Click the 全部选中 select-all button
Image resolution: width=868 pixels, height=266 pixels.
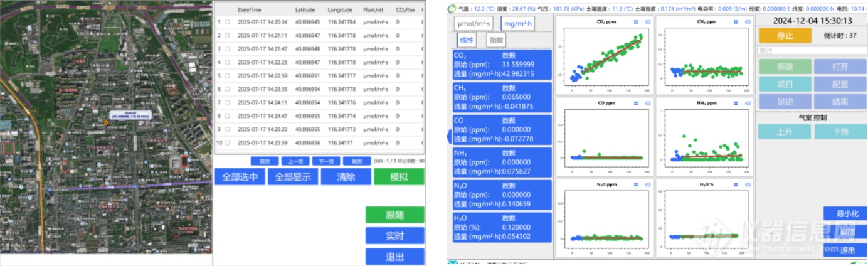coord(240,177)
